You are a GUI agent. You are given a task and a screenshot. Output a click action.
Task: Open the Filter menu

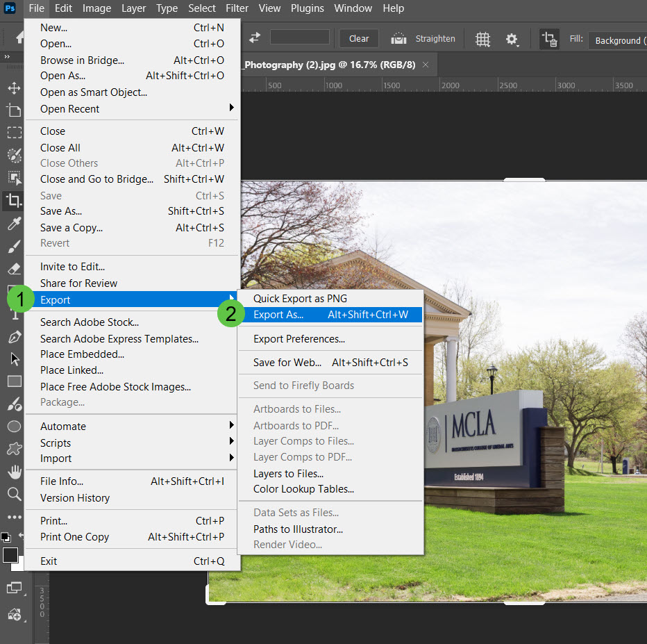coord(237,8)
